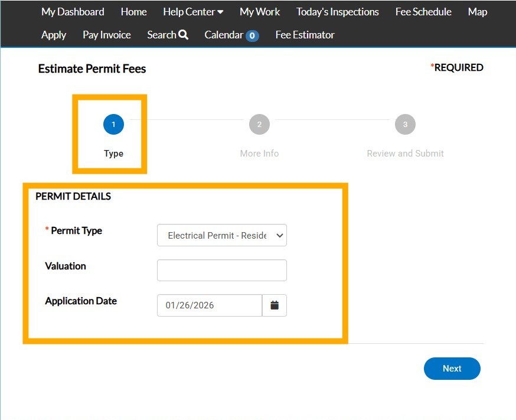The height and width of the screenshot is (420, 516).
Task: Select step 3 Review and Submit circle
Action: pos(405,125)
